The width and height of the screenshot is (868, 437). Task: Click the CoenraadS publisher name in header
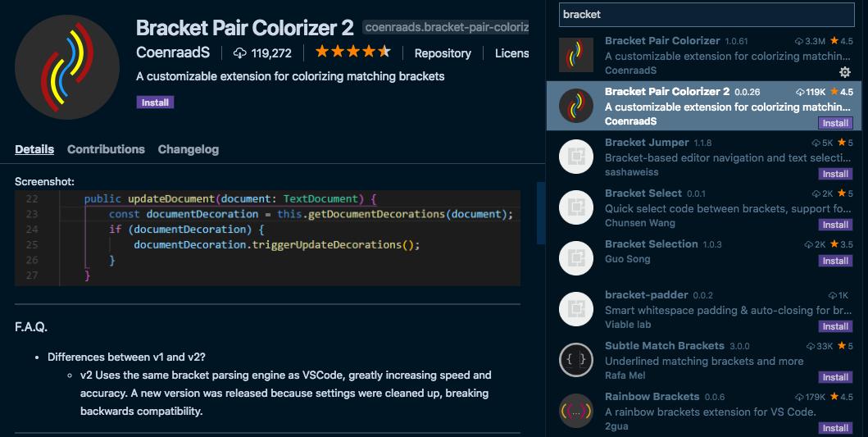coord(173,52)
